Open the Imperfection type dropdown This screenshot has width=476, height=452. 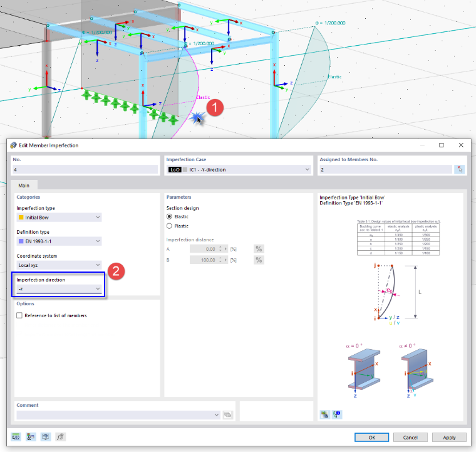(x=98, y=217)
